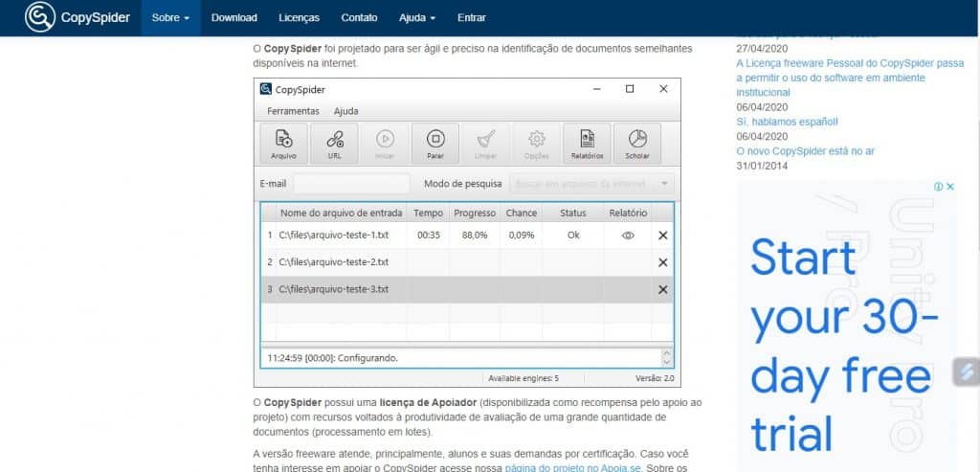This screenshot has height=472, width=980.
Task: Close the advertisement with its X
Action: (x=950, y=187)
